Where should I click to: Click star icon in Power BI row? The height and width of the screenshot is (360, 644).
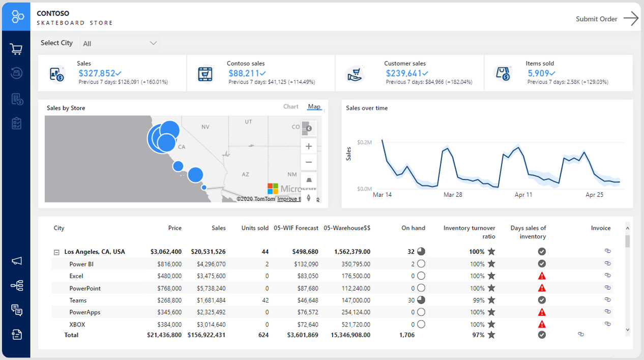pyautogui.click(x=491, y=264)
